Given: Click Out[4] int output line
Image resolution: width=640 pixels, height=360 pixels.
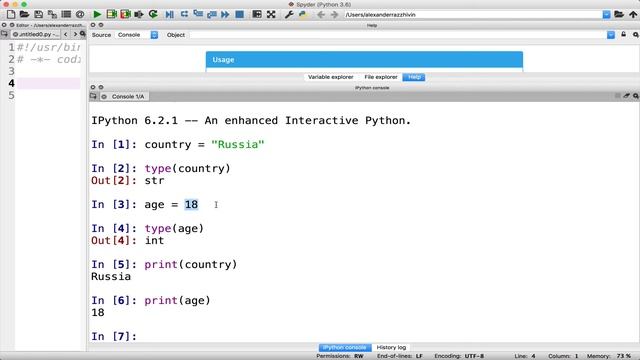Looking at the screenshot, I should pos(127,240).
